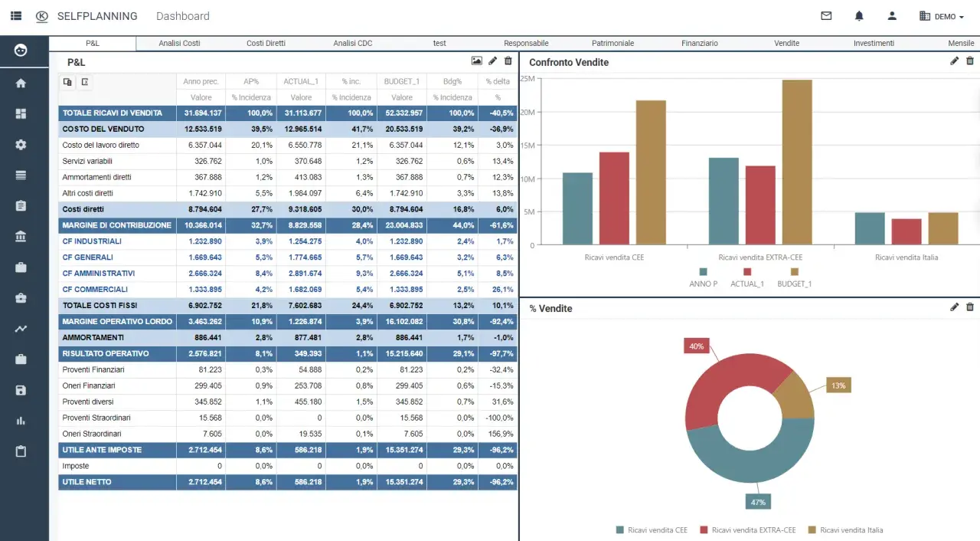Open the dashboard tiles sidebar icon
This screenshot has width=980, height=541.
click(x=21, y=113)
